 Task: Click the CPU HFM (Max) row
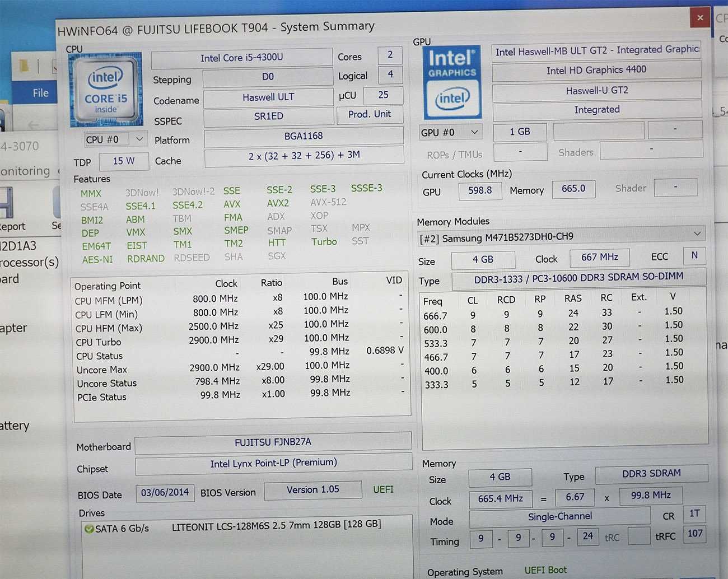240,327
